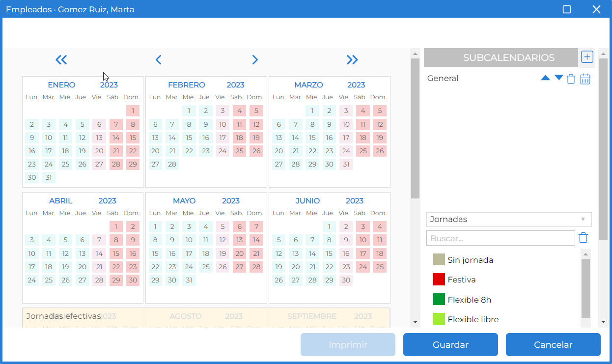This screenshot has height=364, width=612.
Task: Select the Festiva red swatch
Action: (x=439, y=280)
